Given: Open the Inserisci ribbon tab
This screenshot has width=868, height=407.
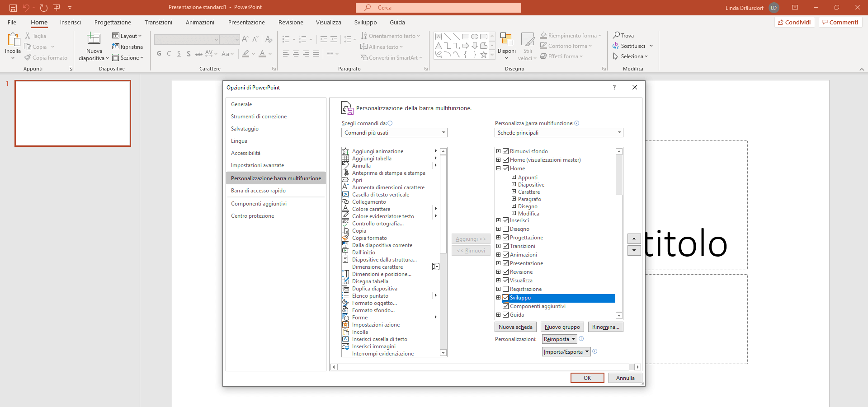Looking at the screenshot, I should 71,22.
